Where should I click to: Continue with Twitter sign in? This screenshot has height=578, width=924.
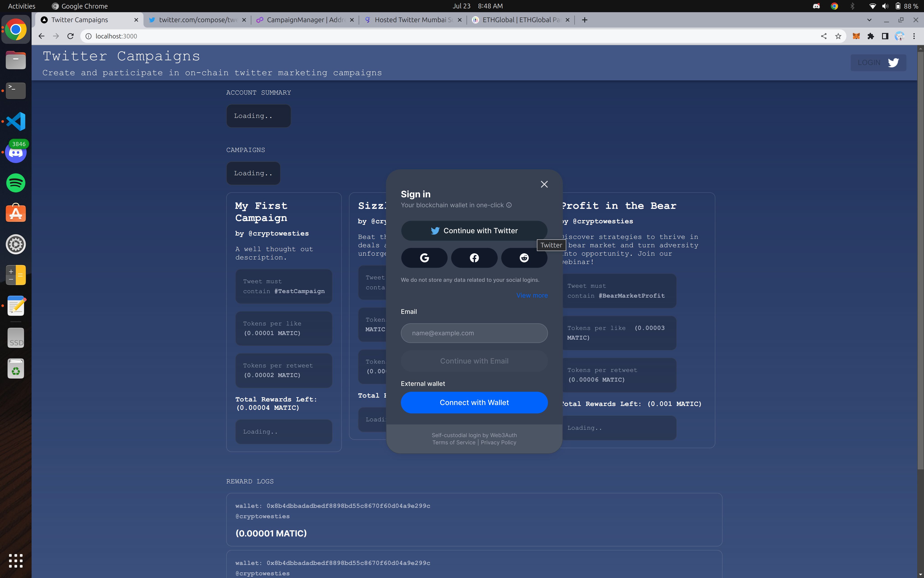[474, 231]
